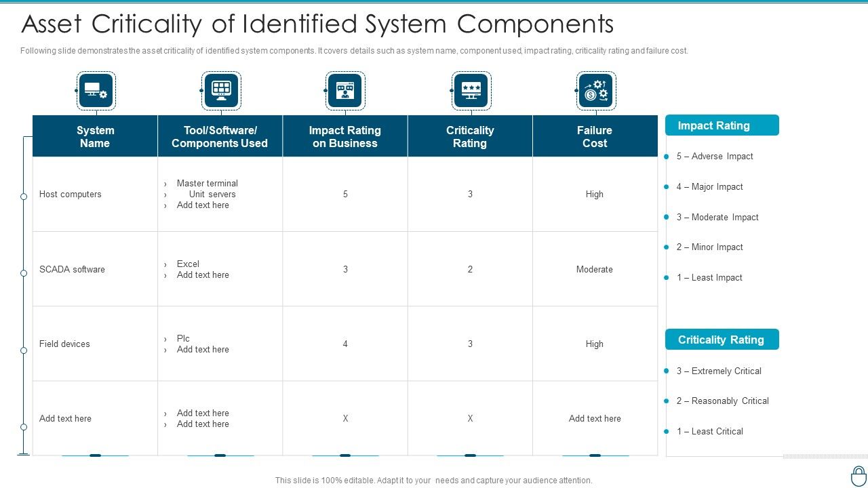Click the Impact Rating legend label
868x488 pixels.
click(x=722, y=125)
